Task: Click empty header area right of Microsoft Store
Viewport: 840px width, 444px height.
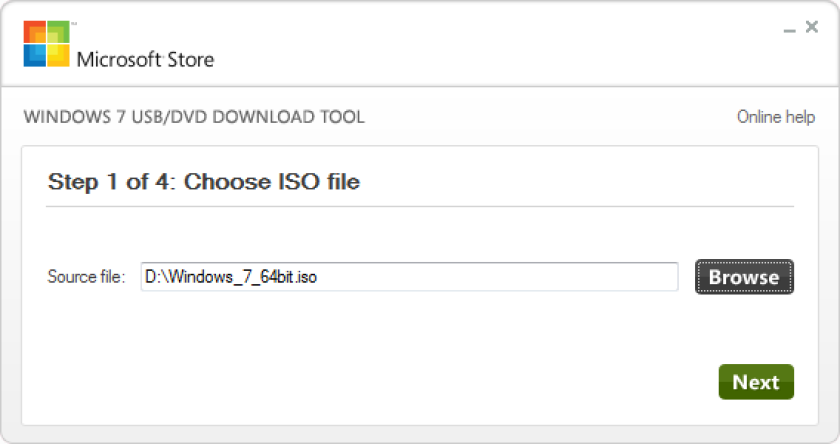Action: (482, 46)
